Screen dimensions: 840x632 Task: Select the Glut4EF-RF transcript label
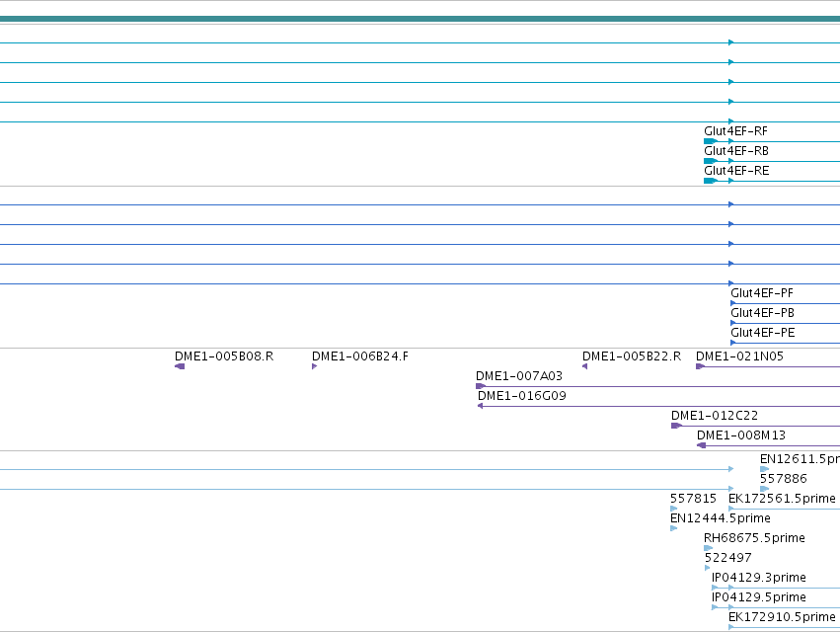(735, 131)
